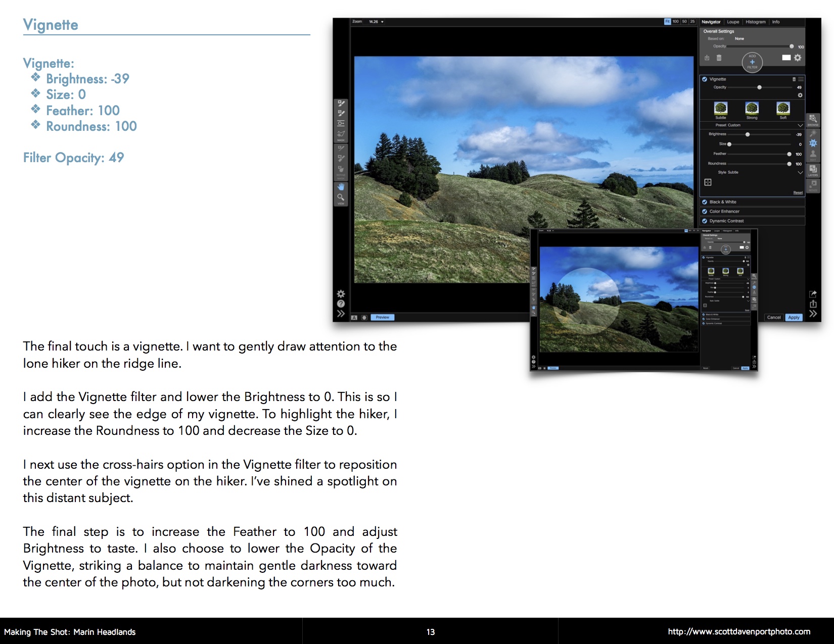The image size is (834, 644).
Task: Open the Based on None dropdown
Action: [739, 39]
